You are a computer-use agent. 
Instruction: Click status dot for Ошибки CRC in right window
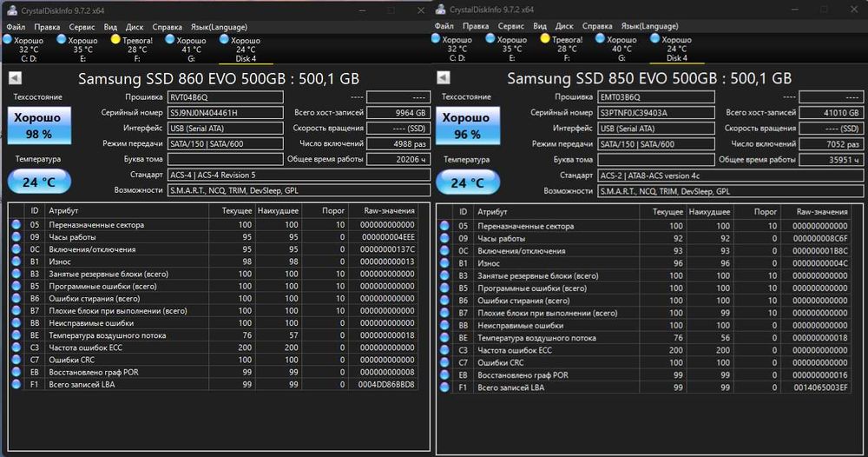(444, 362)
